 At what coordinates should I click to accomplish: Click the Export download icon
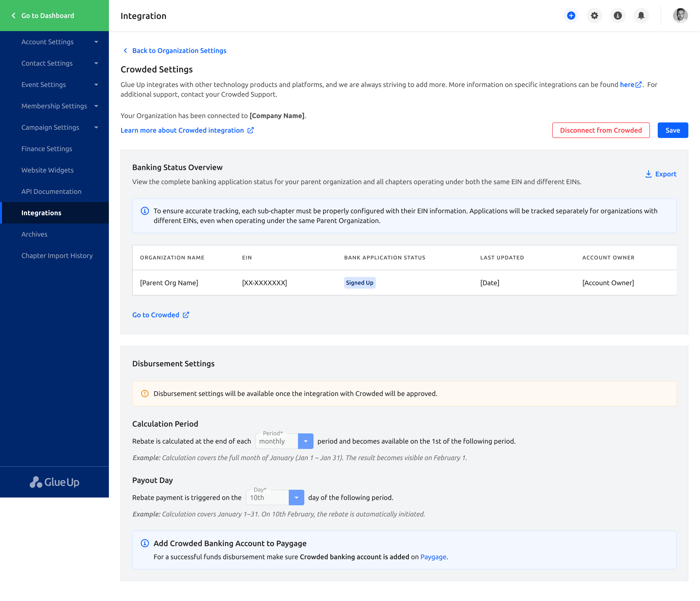click(x=648, y=174)
